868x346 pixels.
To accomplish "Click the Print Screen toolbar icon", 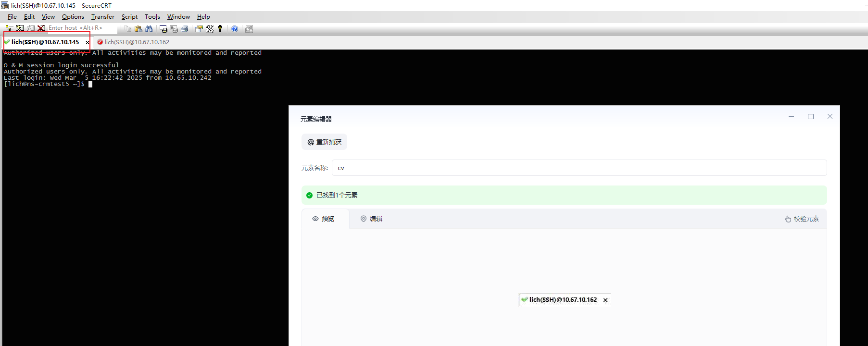I will click(164, 29).
